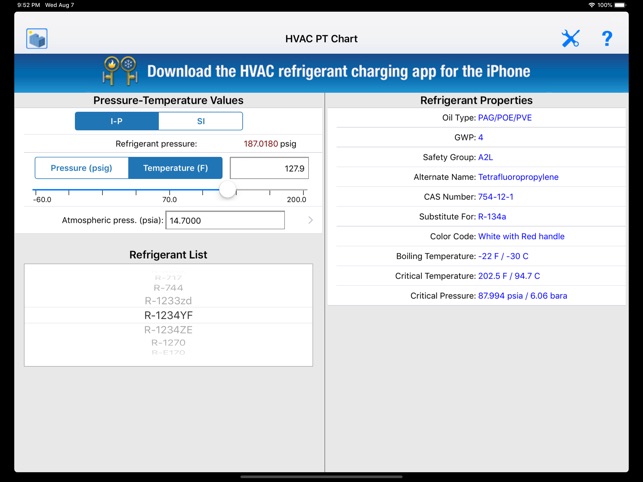Select R-1234YF in refrigerant list
Image resolution: width=643 pixels, height=482 pixels.
coord(168,315)
